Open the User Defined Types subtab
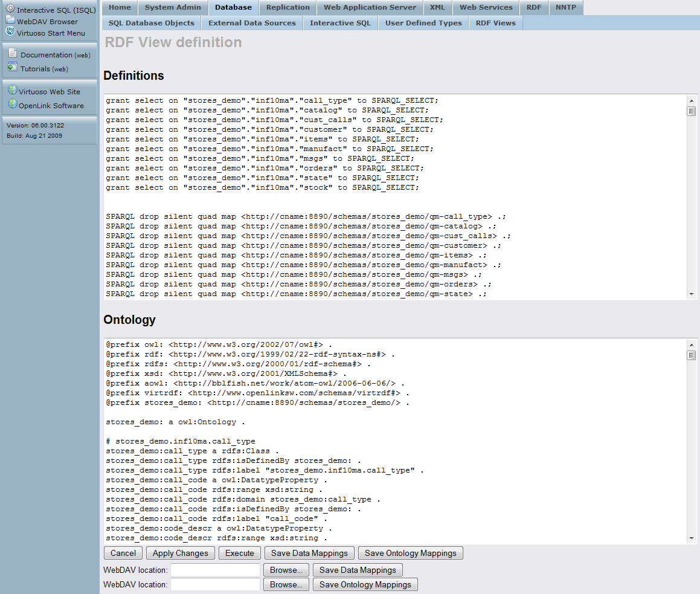The height and width of the screenshot is (594, 700). pyautogui.click(x=423, y=23)
